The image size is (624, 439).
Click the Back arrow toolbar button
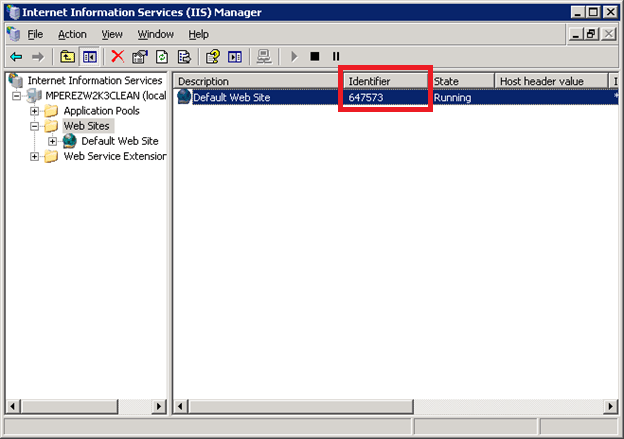coord(16,57)
